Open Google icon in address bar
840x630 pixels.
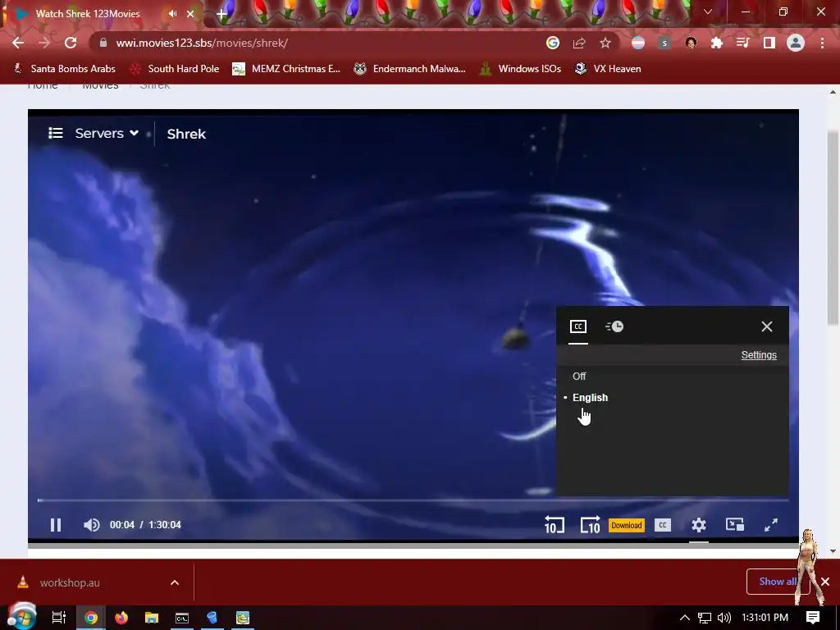[x=553, y=43]
